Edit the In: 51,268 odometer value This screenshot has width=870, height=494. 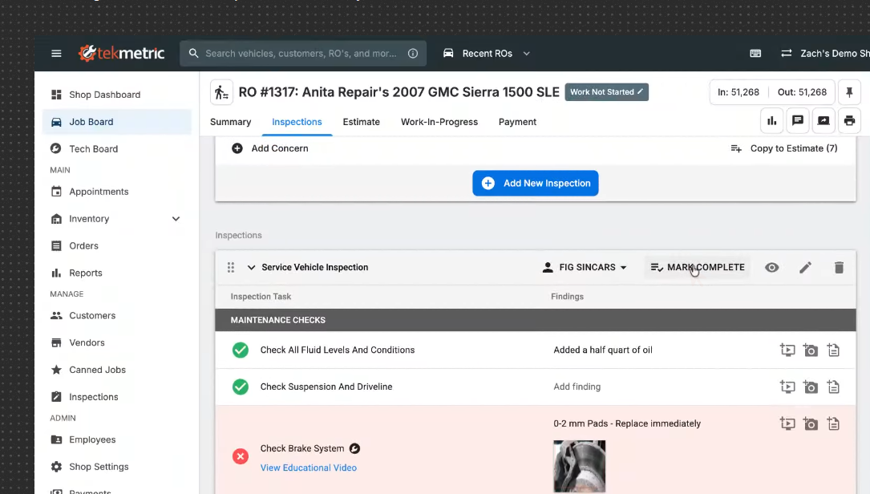[738, 92]
